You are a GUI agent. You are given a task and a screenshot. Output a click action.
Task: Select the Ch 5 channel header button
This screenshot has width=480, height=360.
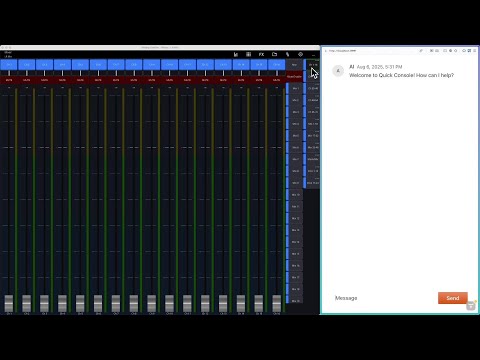[x=80, y=65]
